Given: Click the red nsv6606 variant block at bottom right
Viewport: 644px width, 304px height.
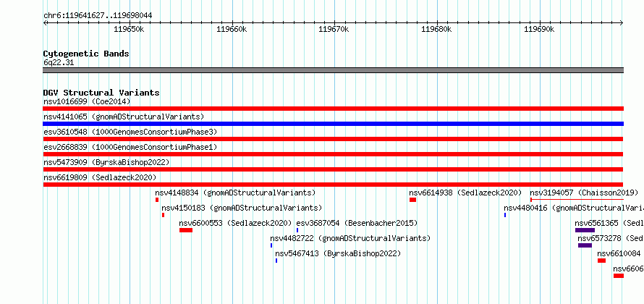Looking at the screenshot, I should (619, 276).
